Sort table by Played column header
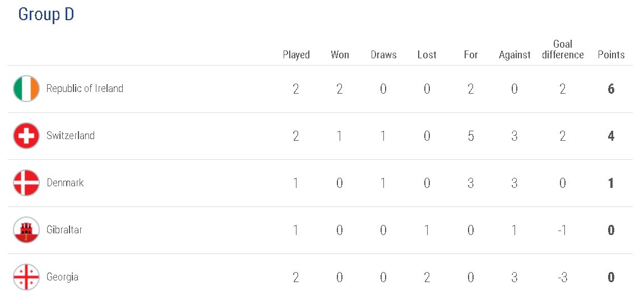644x304 pixels. pos(296,55)
